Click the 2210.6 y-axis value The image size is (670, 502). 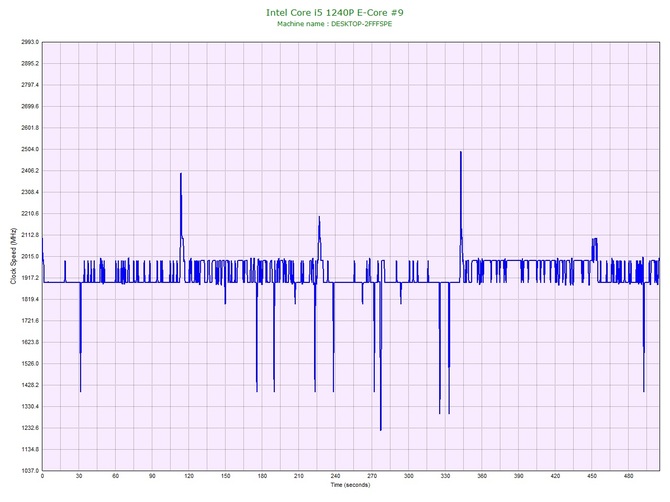point(30,214)
